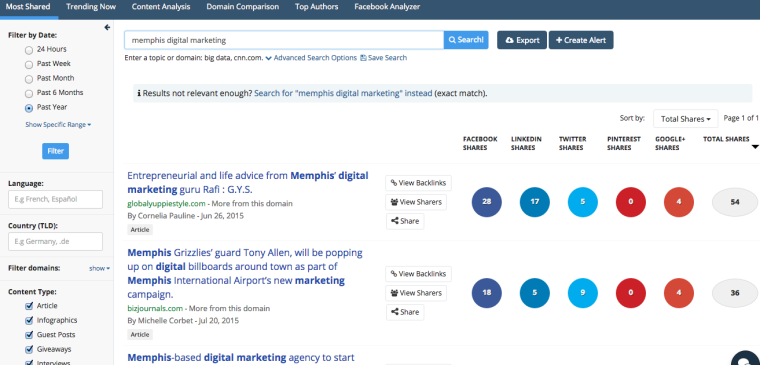Click Twitter shares circle showing 9

coord(583,293)
